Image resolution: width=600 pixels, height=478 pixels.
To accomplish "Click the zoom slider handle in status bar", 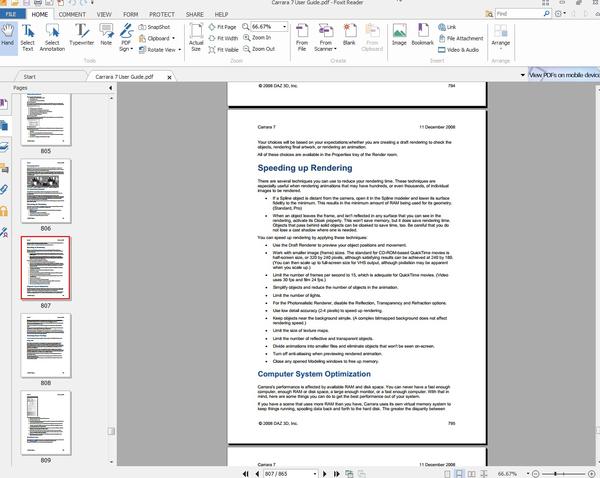I will click(555, 474).
